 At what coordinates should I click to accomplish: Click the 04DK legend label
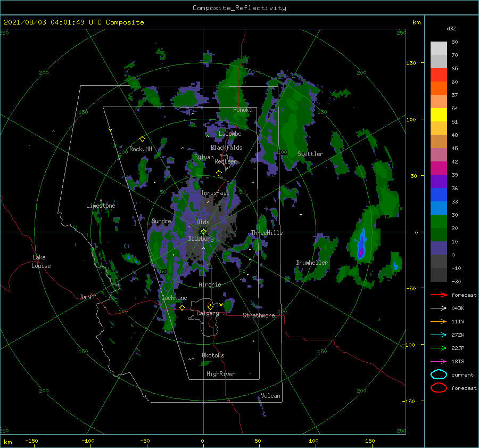pos(458,308)
